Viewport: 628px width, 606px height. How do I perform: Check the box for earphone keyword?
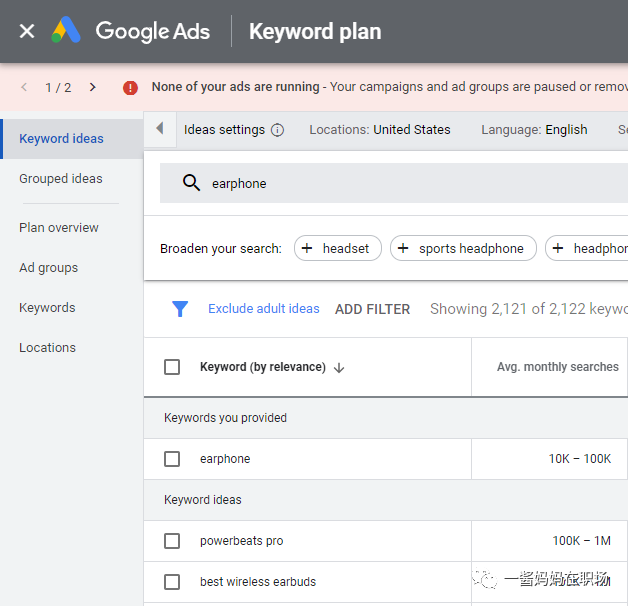(x=172, y=459)
